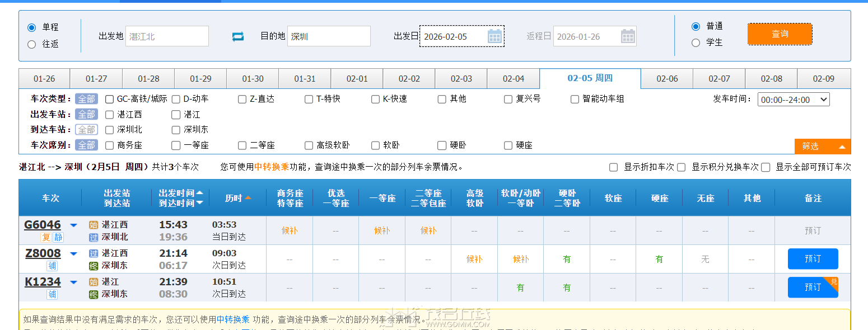Check the 显示折扣车次 option

pos(613,167)
